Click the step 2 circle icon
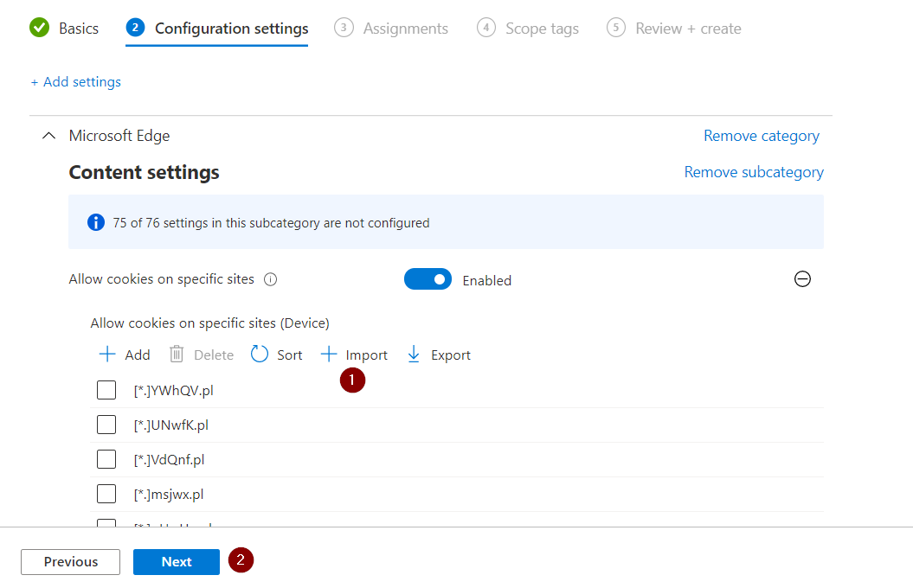913x588 pixels. point(135,28)
